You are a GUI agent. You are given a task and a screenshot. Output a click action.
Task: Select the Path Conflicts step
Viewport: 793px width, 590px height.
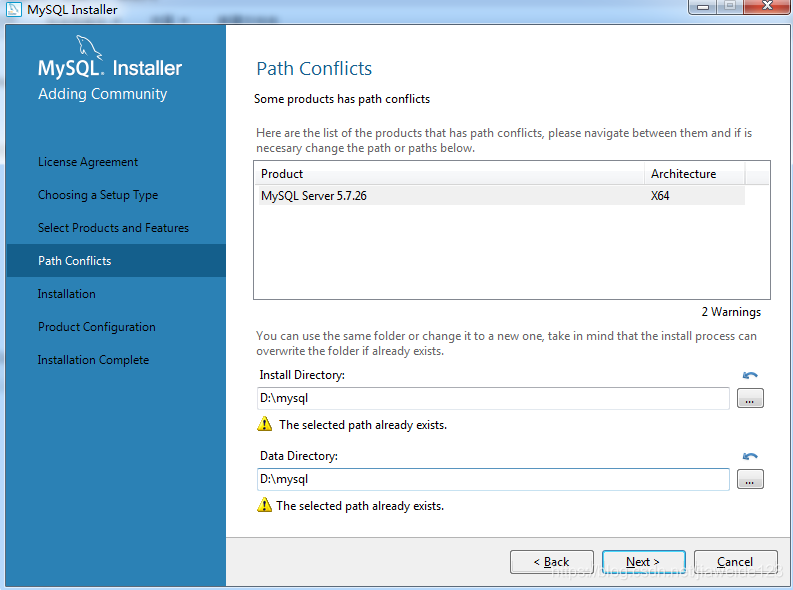coord(116,260)
